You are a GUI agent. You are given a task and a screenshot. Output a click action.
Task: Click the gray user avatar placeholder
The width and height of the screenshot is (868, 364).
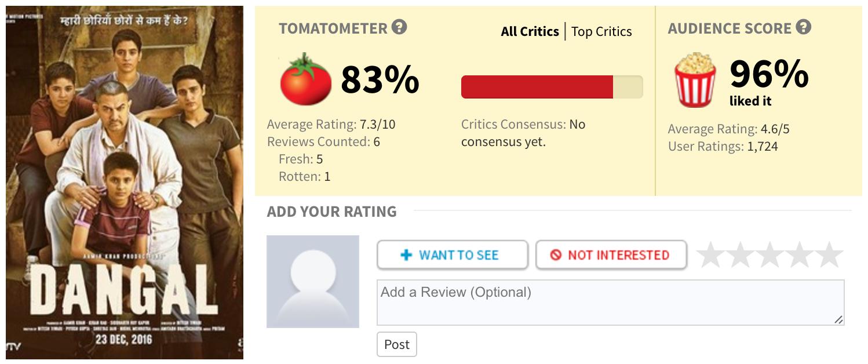pyautogui.click(x=313, y=282)
